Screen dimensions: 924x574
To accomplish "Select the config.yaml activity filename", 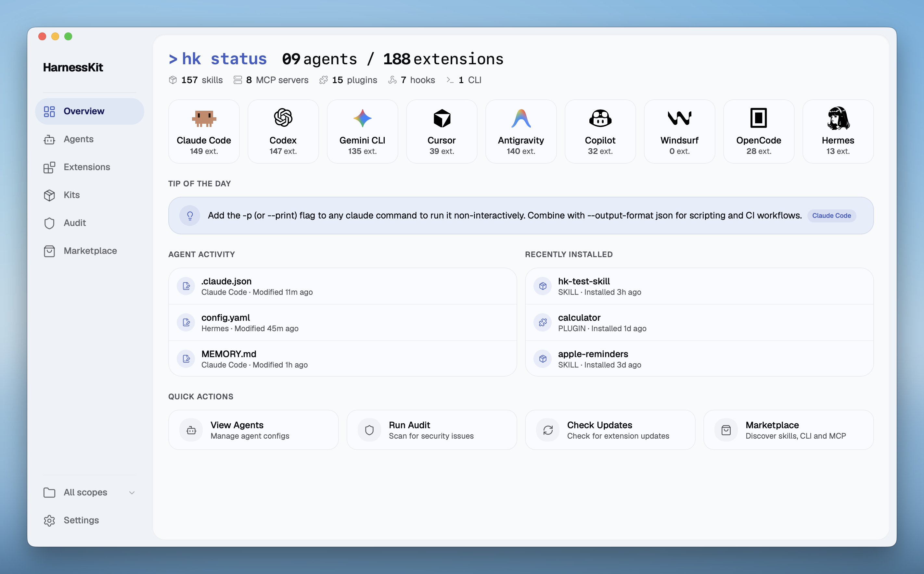I will click(x=225, y=318).
